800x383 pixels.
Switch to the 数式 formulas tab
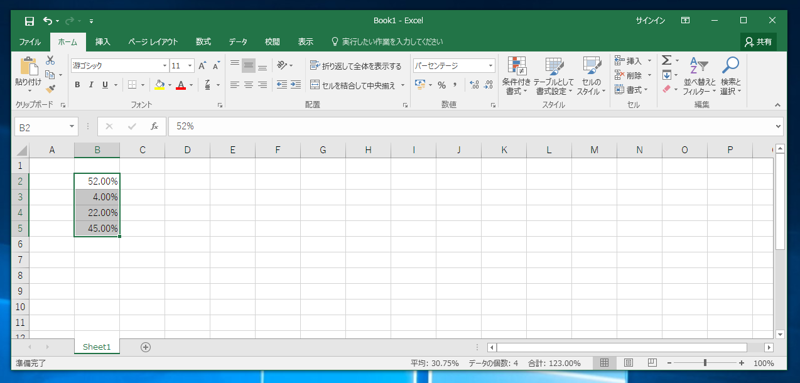[x=204, y=42]
